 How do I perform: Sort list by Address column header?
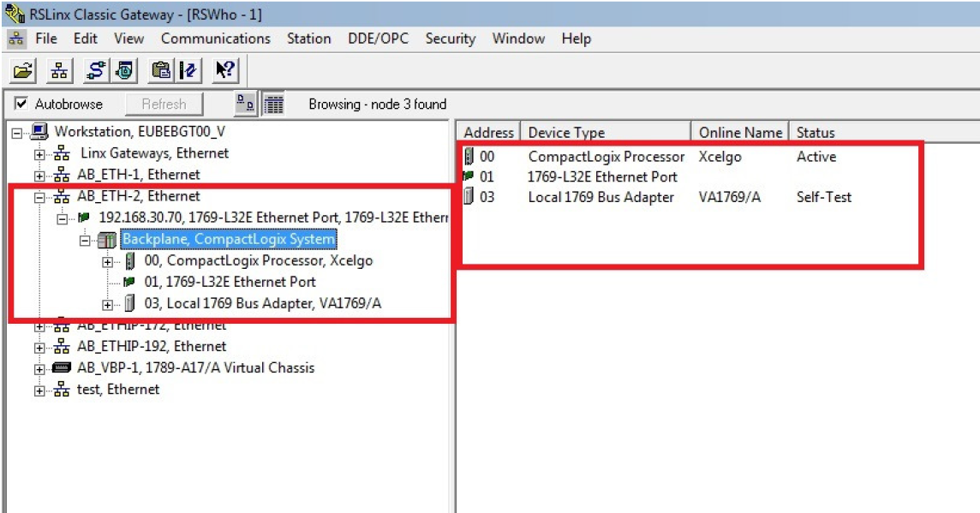(x=489, y=133)
